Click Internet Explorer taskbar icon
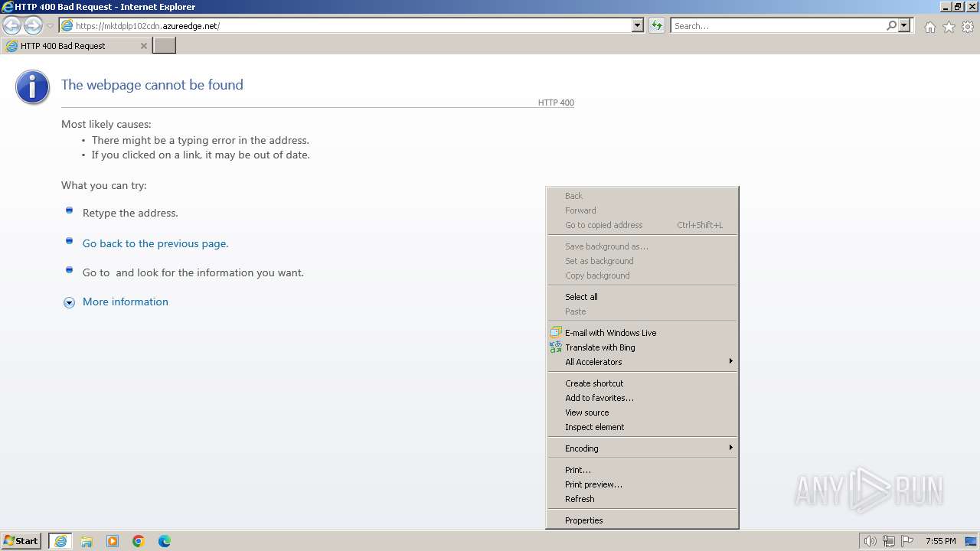 (60, 541)
